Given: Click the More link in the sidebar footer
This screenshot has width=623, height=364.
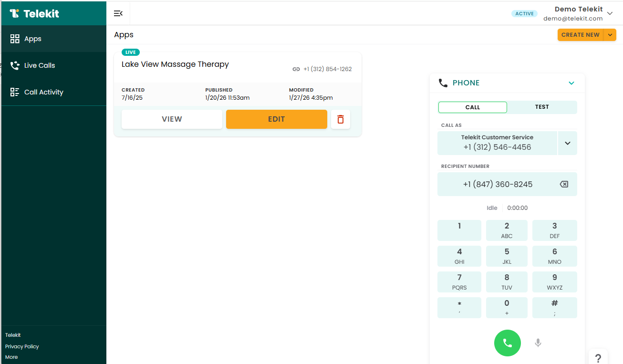Looking at the screenshot, I should pos(11,357).
